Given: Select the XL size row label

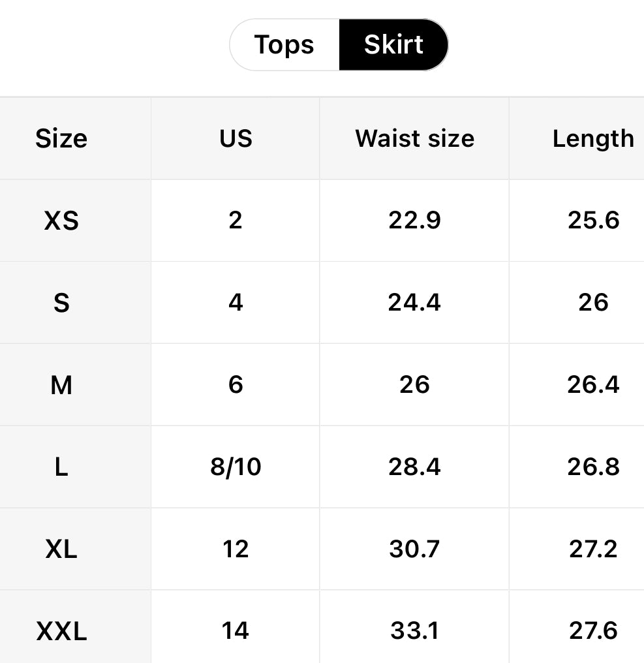Looking at the screenshot, I should [61, 549].
